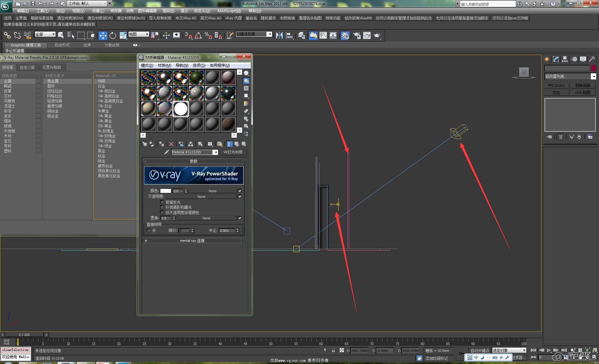The height and width of the screenshot is (364, 599).
Task: Open the 模式(D) menu in the Material Editor
Action: pyautogui.click(x=147, y=65)
